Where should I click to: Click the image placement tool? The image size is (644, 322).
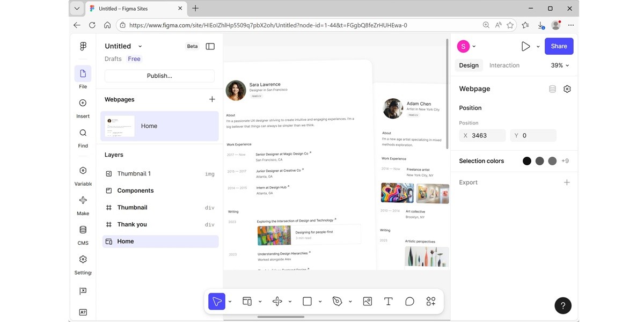tap(367, 301)
